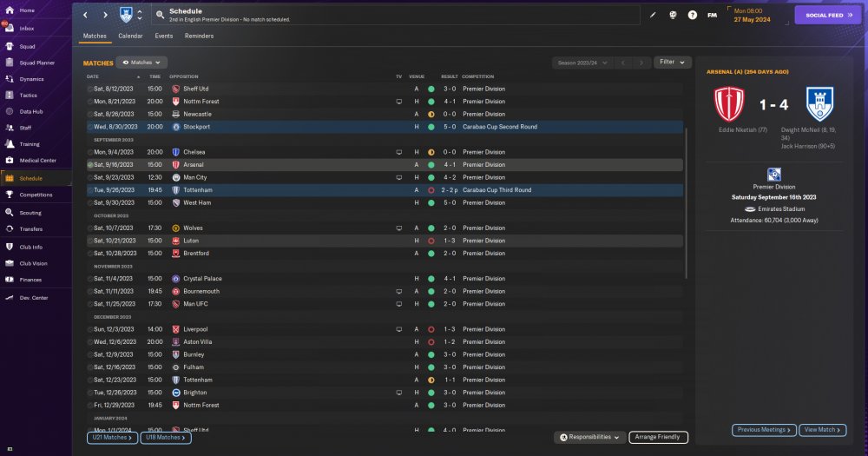This screenshot has height=456, width=868.
Task: Click the search magnifier icon
Action: click(x=160, y=15)
